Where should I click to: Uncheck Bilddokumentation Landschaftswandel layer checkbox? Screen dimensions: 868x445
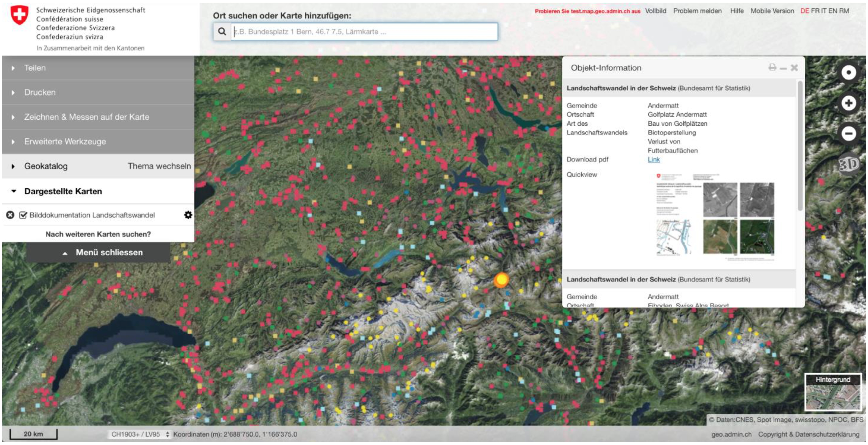pyautogui.click(x=23, y=215)
